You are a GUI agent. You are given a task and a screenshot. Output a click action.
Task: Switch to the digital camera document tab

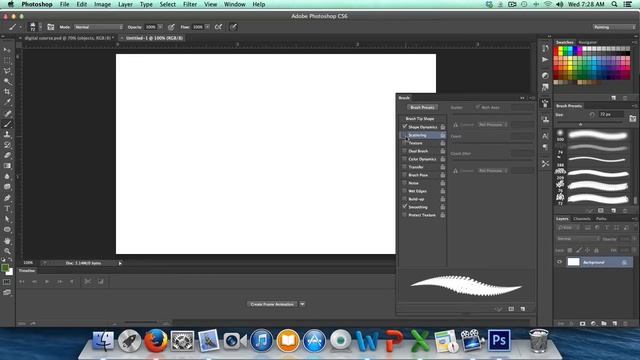click(x=67, y=38)
